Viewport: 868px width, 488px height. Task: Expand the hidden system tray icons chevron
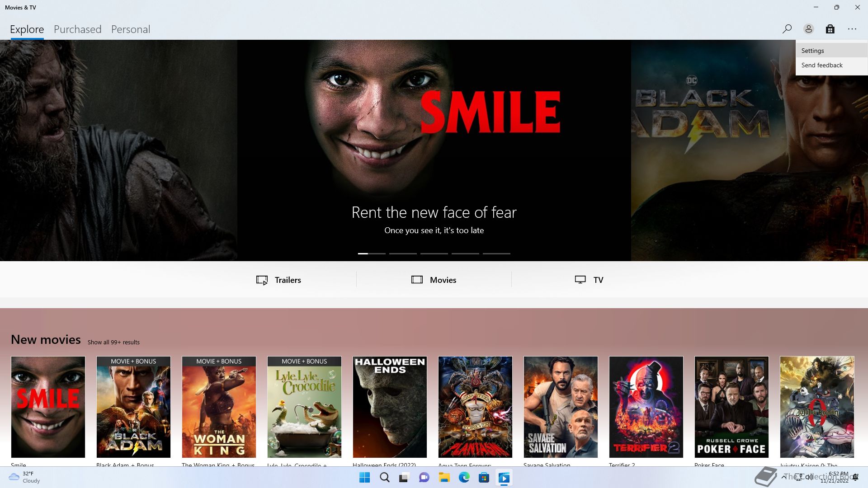pos(783,477)
